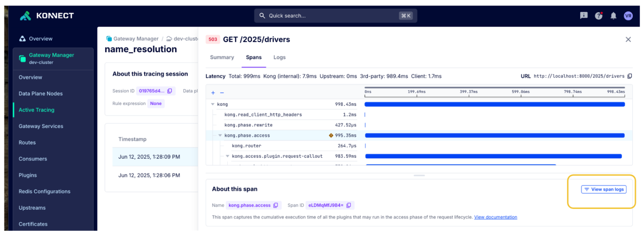Screen dimensions: 644x231
Task: Open the announcements feedback icon
Action: [x=584, y=16]
